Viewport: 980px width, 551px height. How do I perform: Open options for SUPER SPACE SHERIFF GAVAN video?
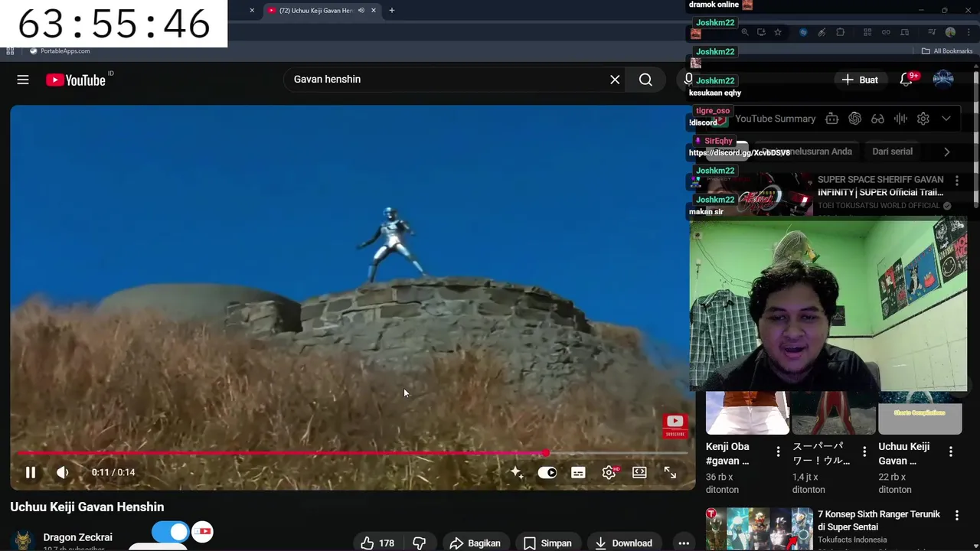[956, 181]
